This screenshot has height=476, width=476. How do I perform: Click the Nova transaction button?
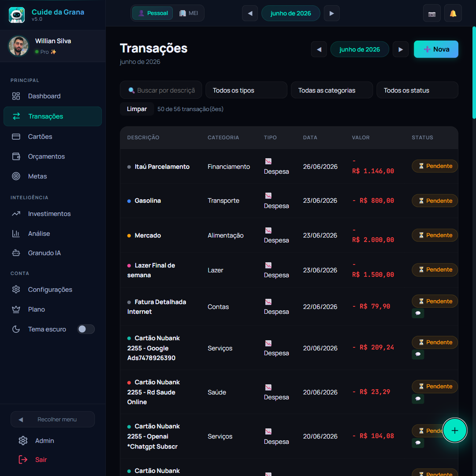[x=436, y=49]
